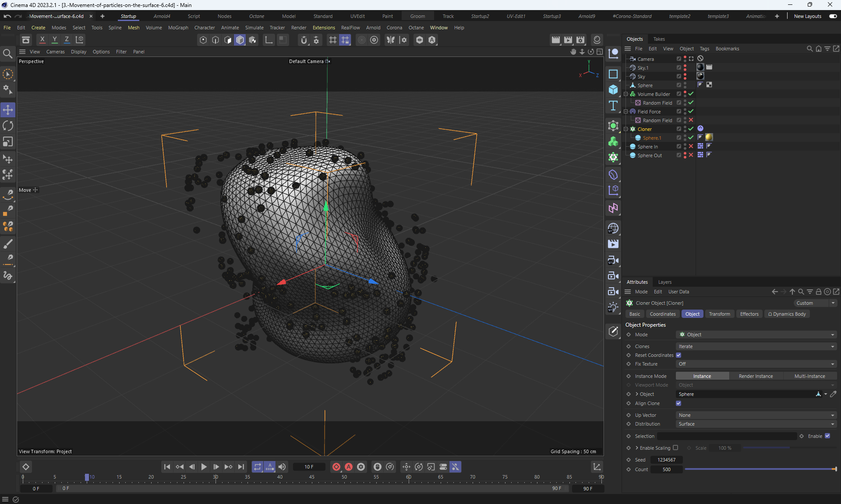Screen dimensions: 841x504
Task: Enable the Enable Scaling checkbox
Action: click(675, 448)
